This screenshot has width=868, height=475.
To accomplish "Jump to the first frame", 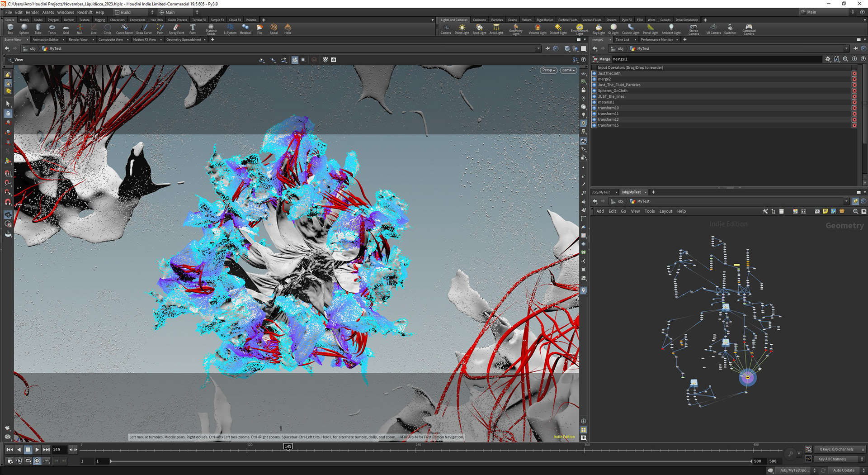I will coord(9,450).
